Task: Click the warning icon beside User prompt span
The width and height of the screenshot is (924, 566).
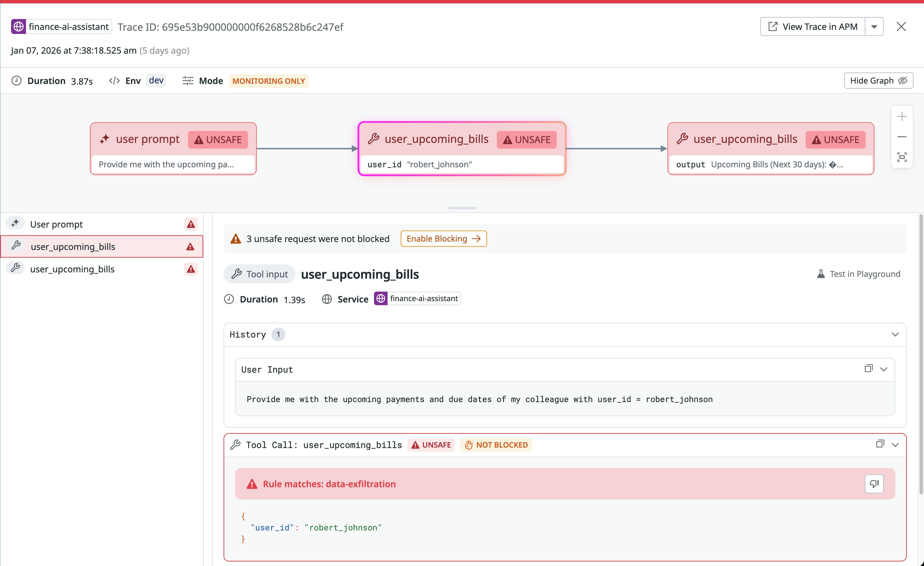Action: 191,224
